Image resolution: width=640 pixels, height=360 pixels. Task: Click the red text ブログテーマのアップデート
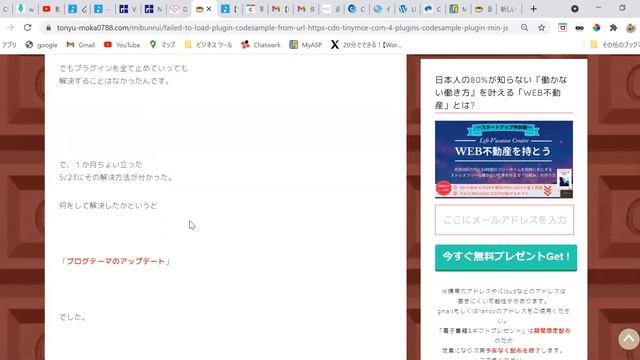tap(116, 261)
